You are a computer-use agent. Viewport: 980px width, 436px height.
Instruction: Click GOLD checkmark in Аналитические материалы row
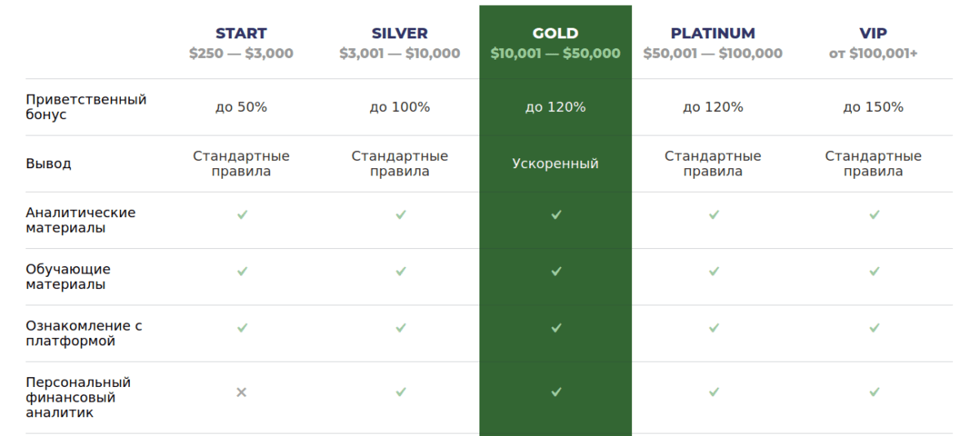coord(555,215)
